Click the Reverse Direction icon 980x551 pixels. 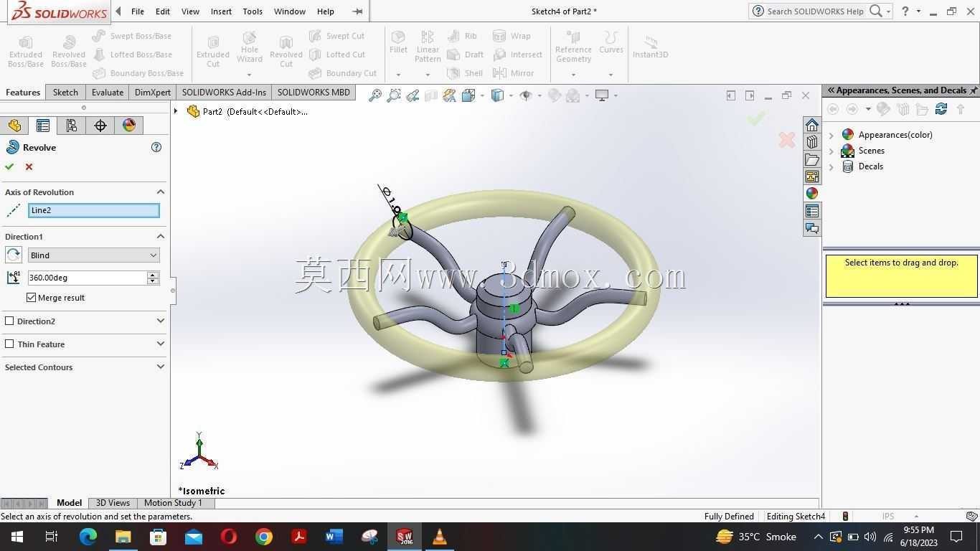point(13,255)
